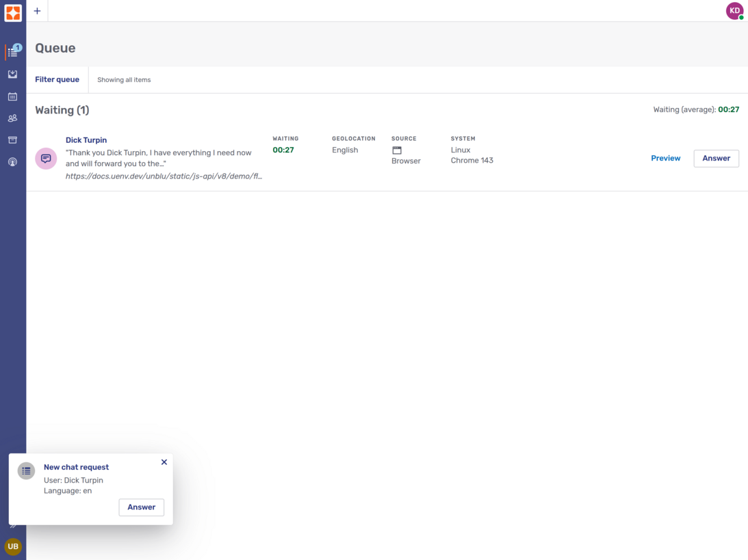This screenshot has height=560, width=748.
Task: Open the broadcast person icon in sidebar
Action: tap(12, 162)
